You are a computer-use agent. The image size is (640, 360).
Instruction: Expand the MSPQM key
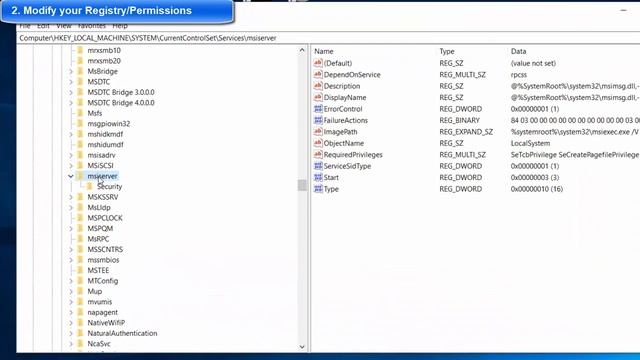pos(71,228)
